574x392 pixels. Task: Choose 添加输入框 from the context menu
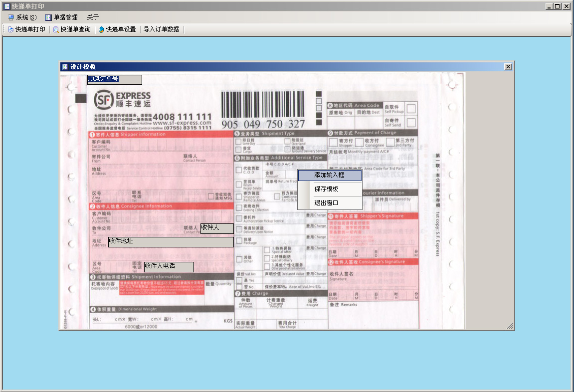click(330, 176)
